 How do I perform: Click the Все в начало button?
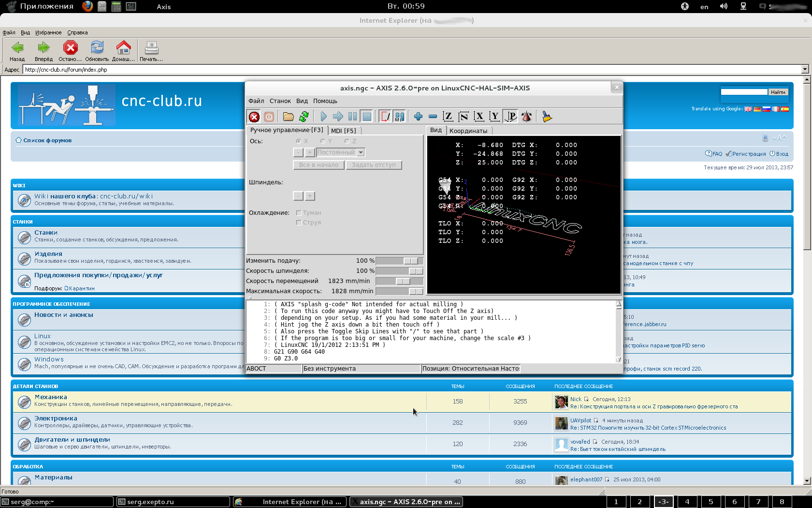[319, 165]
